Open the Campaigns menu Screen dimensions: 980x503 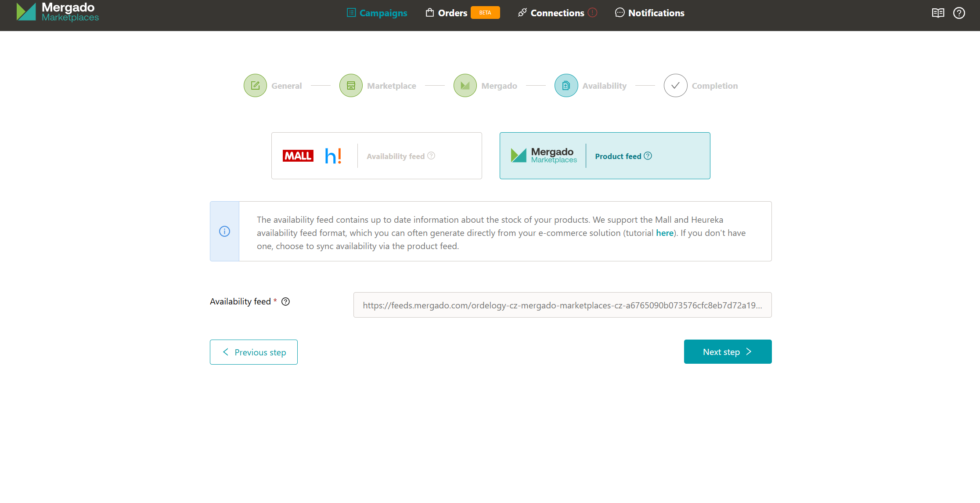click(x=377, y=13)
